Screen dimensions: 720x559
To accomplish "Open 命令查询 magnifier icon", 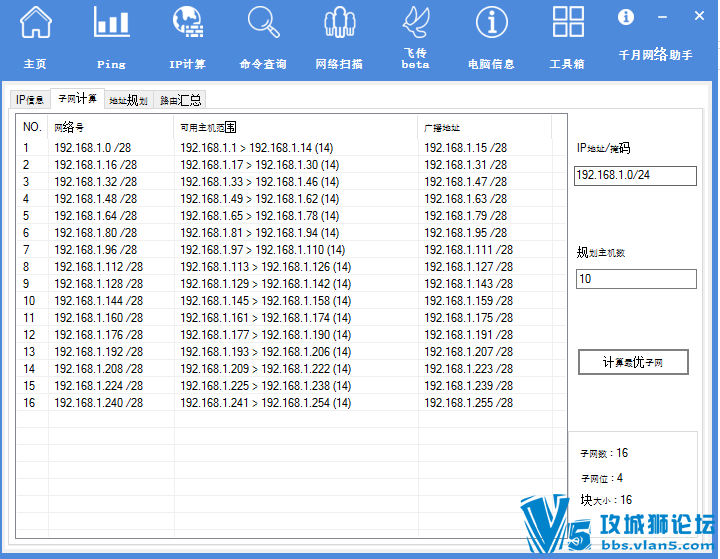I will click(264, 22).
